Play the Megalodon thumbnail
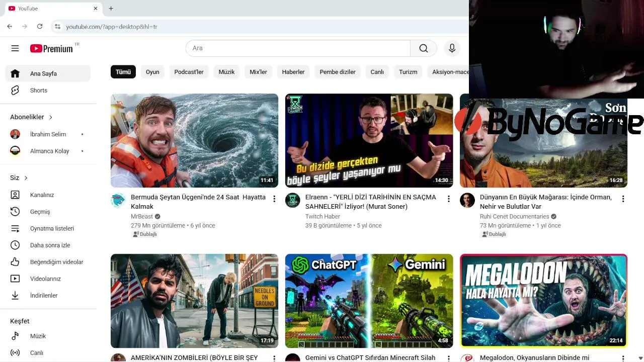This screenshot has height=362, width=644. (543, 301)
